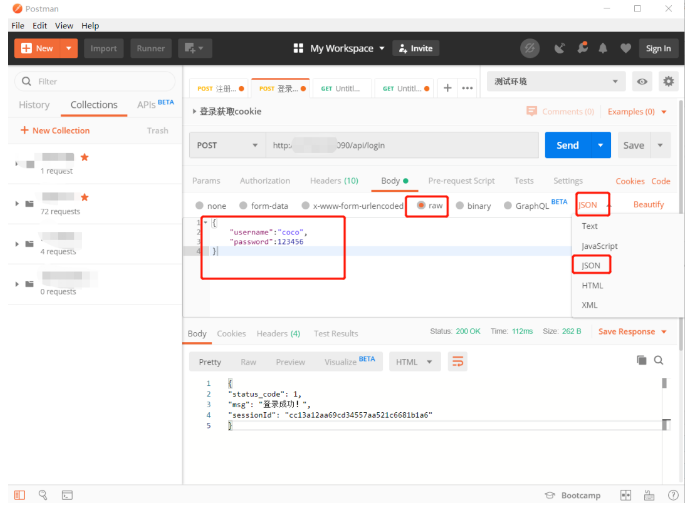Select the GraphQL body type radio

[x=508, y=206]
